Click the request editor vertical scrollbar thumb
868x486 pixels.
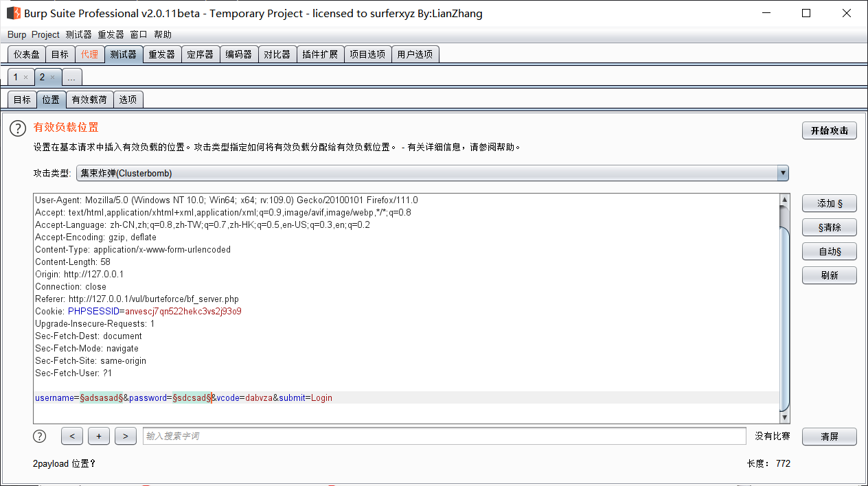[x=785, y=319]
